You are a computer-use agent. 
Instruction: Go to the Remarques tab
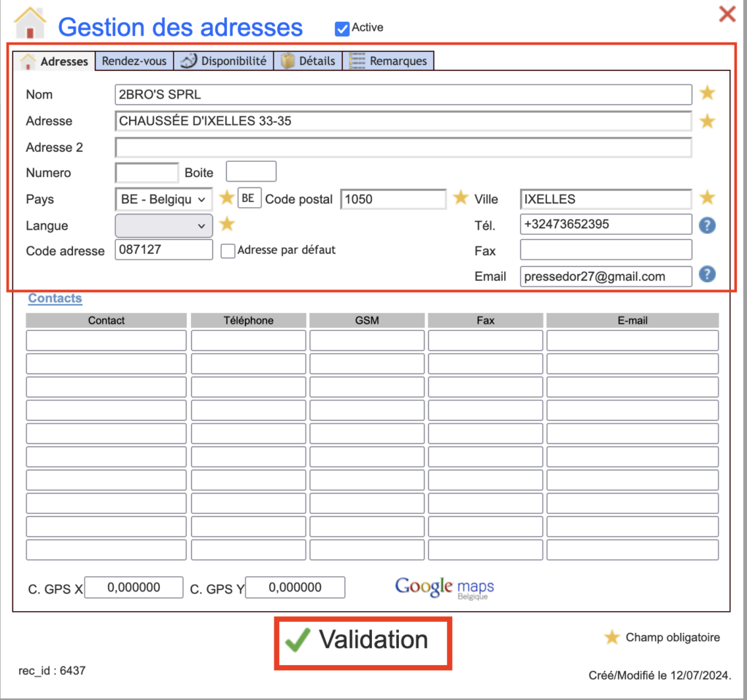389,61
